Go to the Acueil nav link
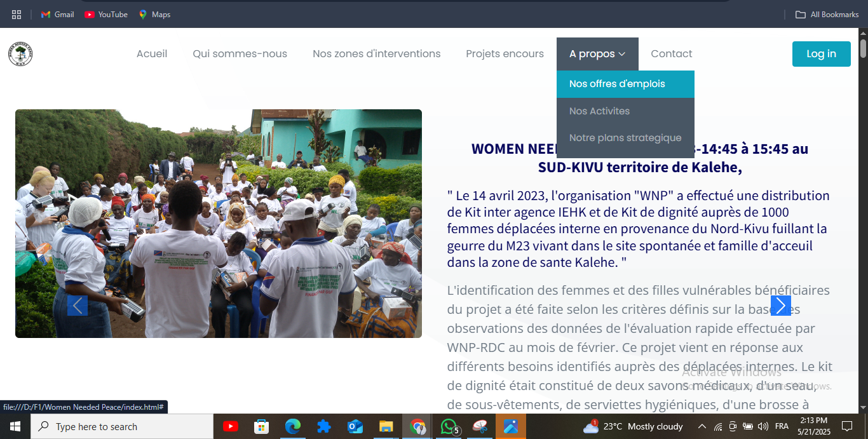The height and width of the screenshot is (439, 868). [152, 54]
